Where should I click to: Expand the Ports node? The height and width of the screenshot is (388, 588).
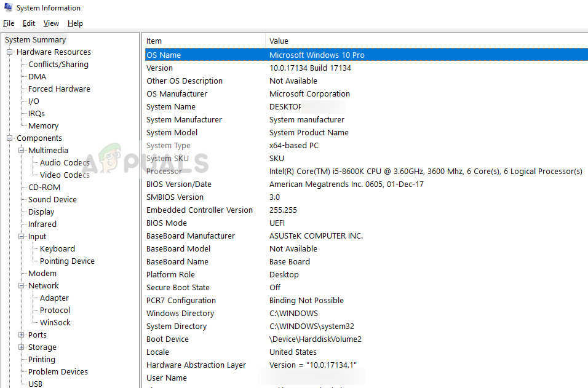22,335
